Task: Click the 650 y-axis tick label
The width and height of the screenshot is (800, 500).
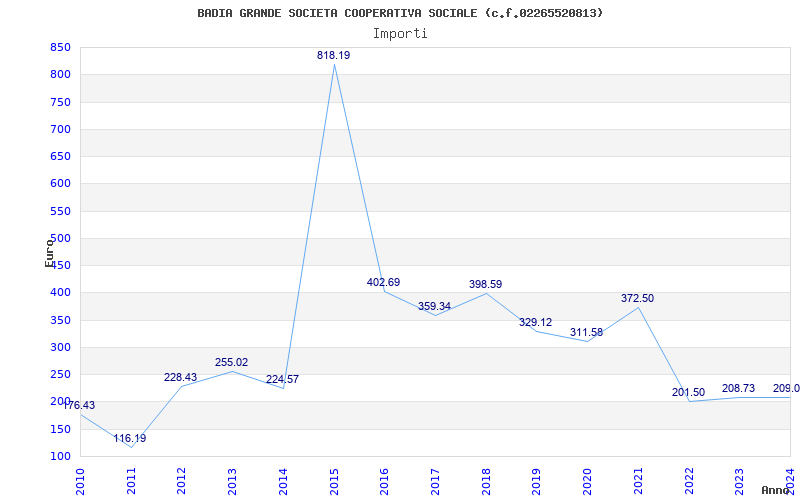Action: click(x=60, y=157)
